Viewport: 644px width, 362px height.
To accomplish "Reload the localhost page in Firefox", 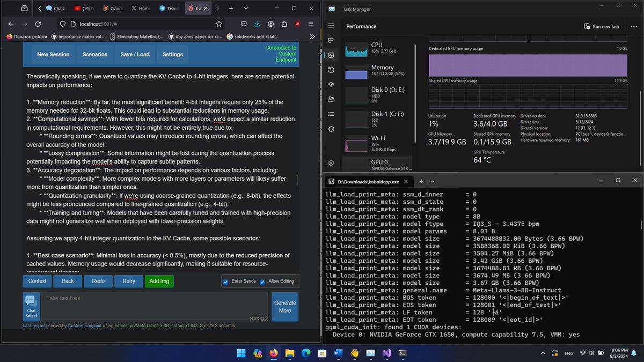I will (38, 24).
